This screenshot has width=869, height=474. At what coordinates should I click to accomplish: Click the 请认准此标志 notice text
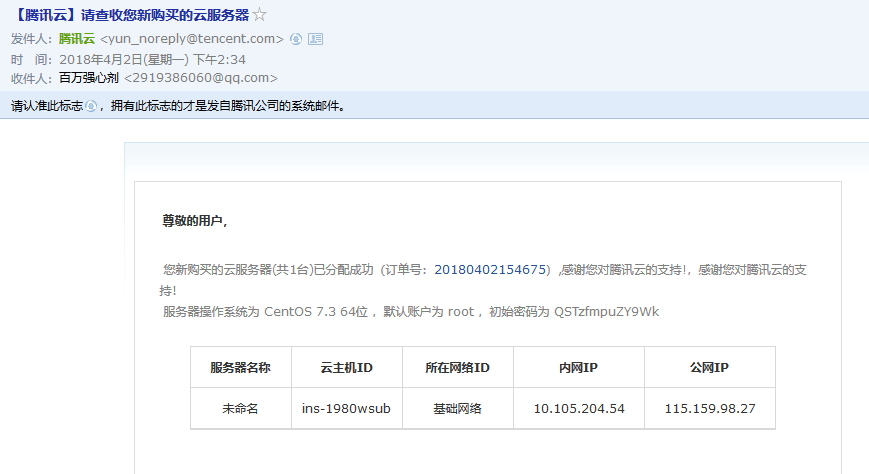click(47, 106)
